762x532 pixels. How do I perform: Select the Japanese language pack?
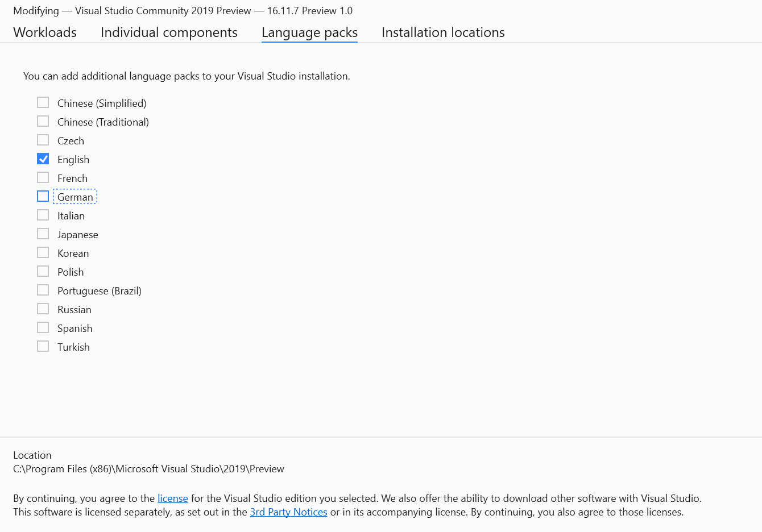pyautogui.click(x=43, y=234)
